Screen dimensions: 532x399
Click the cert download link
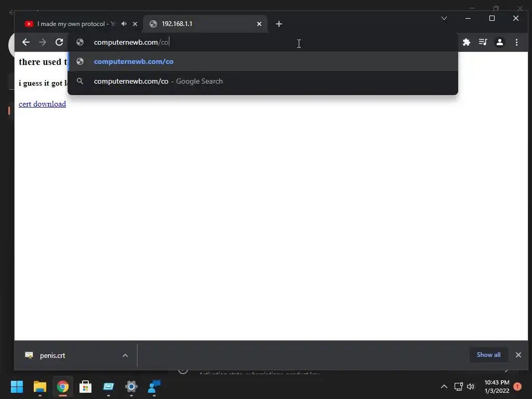coord(43,104)
